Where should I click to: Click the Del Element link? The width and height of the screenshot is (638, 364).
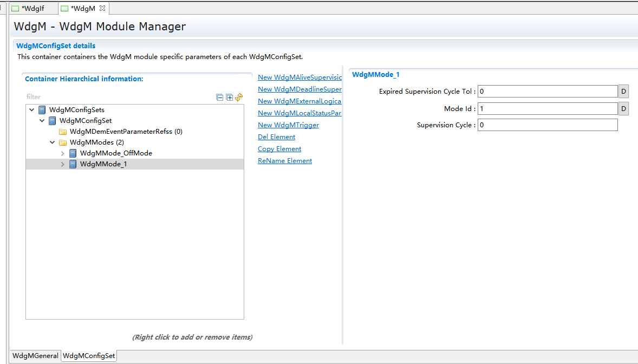pos(276,137)
